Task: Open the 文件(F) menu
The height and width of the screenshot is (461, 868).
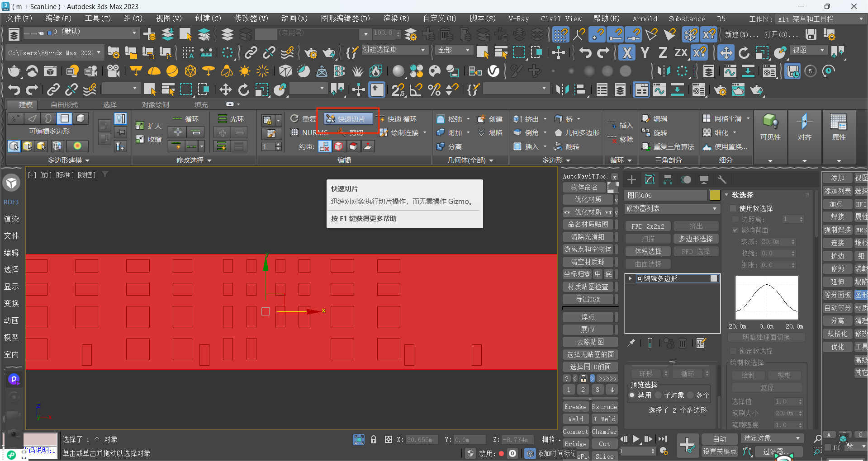Action: tap(19, 19)
